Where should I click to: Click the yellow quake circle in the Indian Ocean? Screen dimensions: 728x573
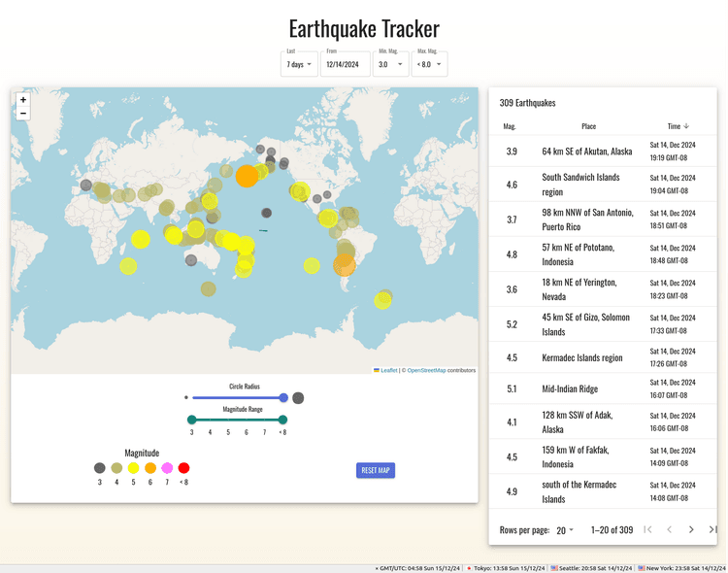[140, 239]
